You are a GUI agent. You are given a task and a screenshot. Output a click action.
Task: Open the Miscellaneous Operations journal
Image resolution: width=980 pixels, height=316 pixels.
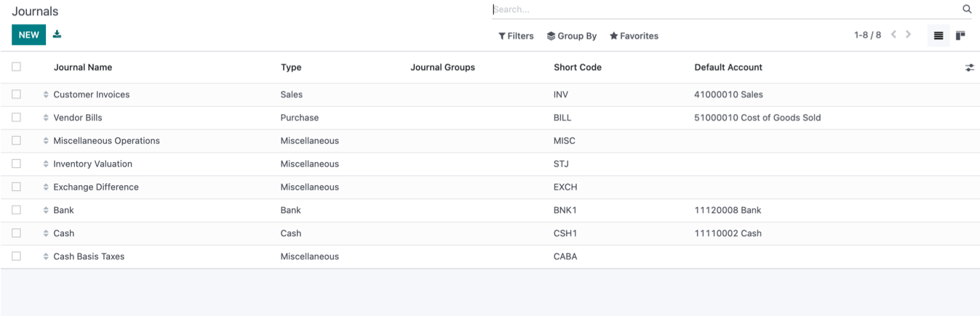click(106, 141)
